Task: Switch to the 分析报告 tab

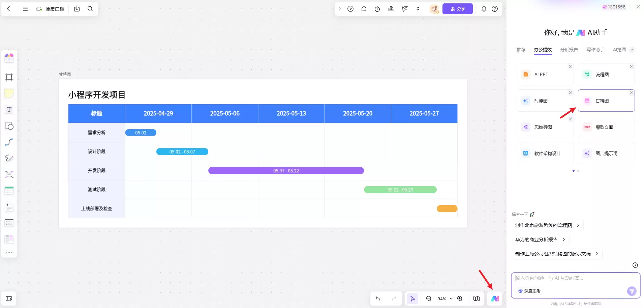Action: [569, 50]
